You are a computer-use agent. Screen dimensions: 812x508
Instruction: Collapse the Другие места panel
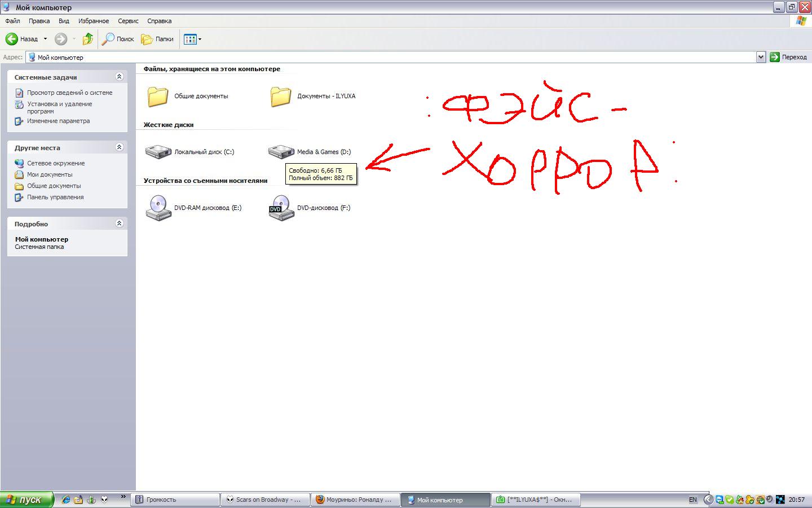pyautogui.click(x=119, y=147)
